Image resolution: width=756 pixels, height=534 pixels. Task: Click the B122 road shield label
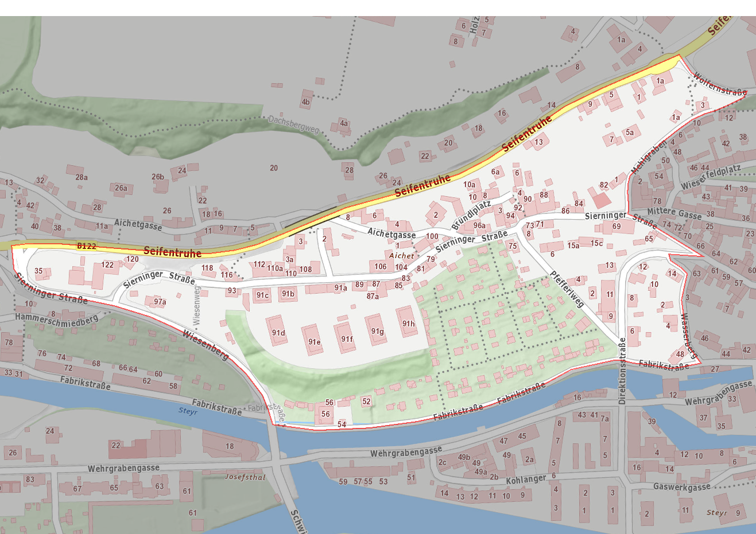click(86, 246)
